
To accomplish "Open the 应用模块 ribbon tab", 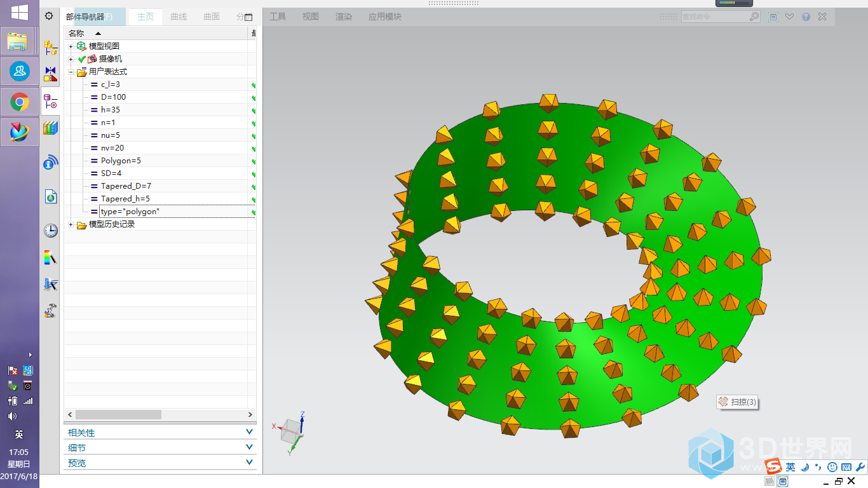I will pyautogui.click(x=385, y=17).
